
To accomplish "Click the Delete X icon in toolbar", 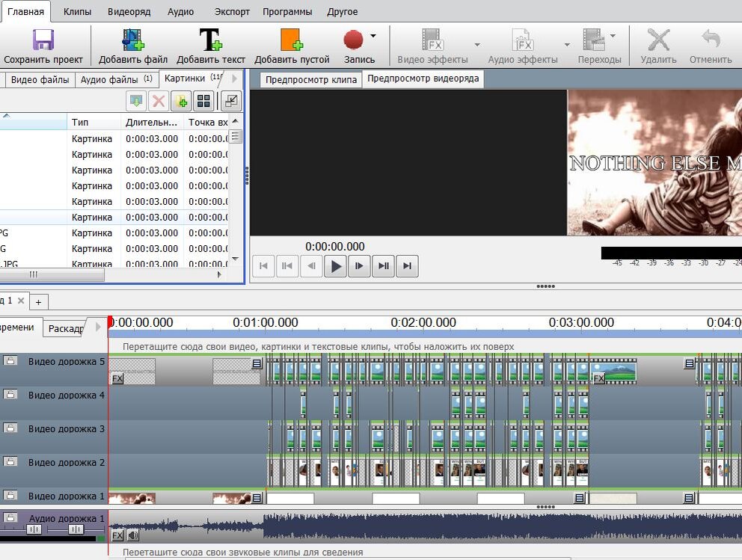I will click(658, 40).
